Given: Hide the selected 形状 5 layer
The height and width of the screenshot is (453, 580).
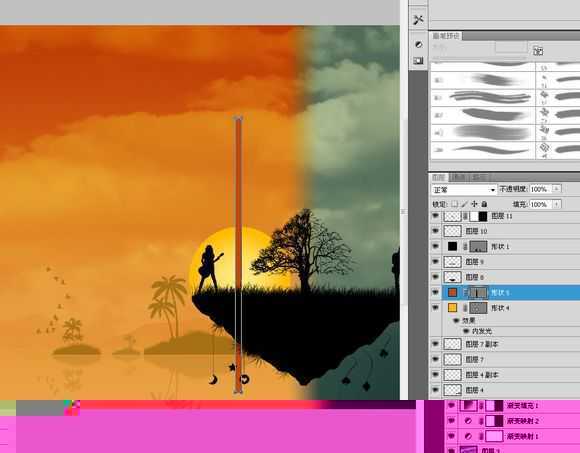Looking at the screenshot, I should tap(436, 293).
